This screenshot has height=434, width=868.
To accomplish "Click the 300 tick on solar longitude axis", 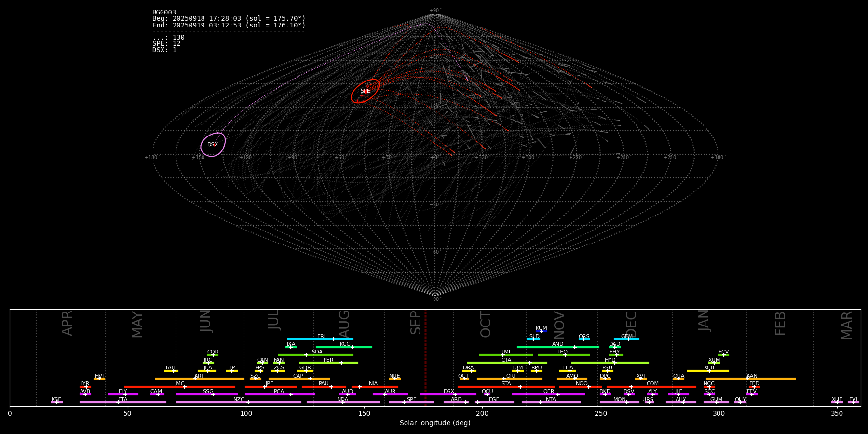I will (x=719, y=413).
